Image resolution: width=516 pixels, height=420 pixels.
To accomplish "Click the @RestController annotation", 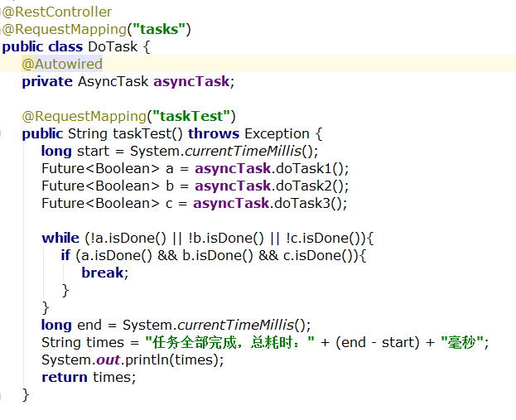I will [x=57, y=12].
